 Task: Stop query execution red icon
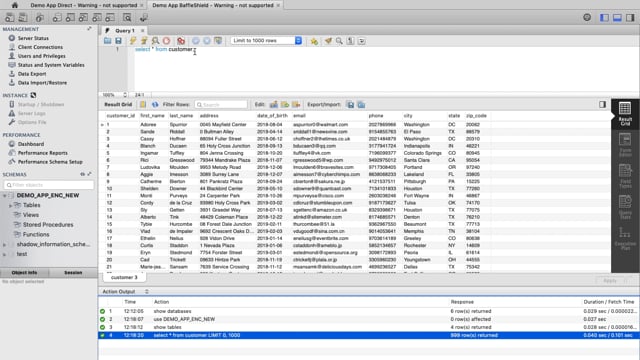(x=166, y=41)
